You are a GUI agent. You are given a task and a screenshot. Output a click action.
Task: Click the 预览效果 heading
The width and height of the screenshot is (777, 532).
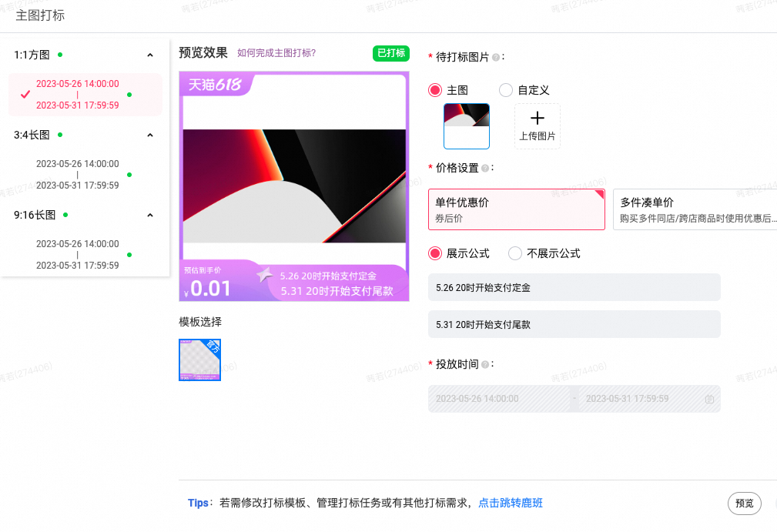tap(203, 53)
